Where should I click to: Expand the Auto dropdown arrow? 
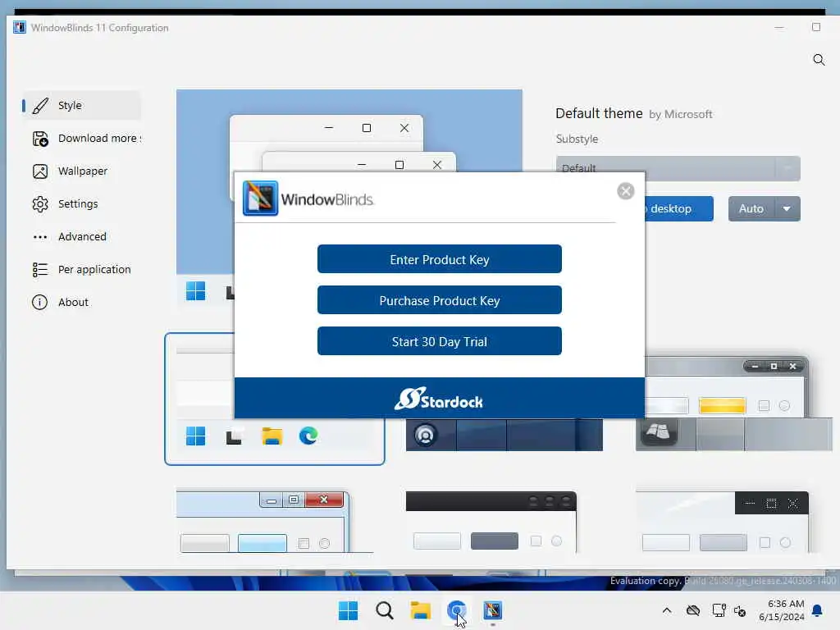(x=787, y=209)
